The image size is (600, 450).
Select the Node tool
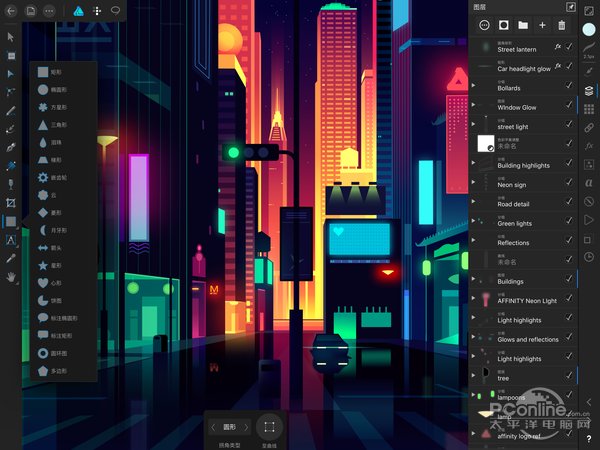pyautogui.click(x=11, y=73)
